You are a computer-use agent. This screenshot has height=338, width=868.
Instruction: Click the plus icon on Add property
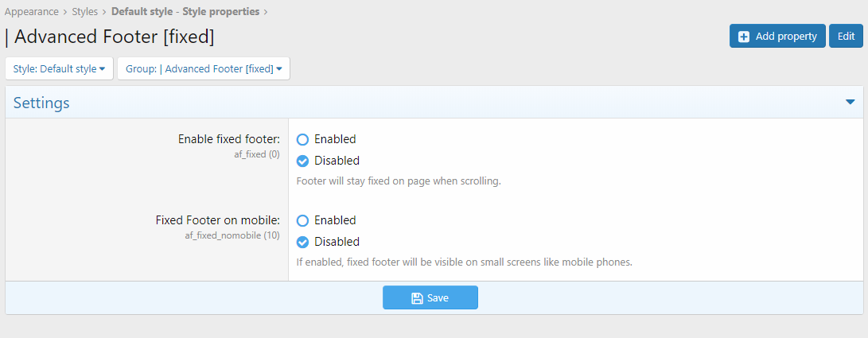[744, 37]
